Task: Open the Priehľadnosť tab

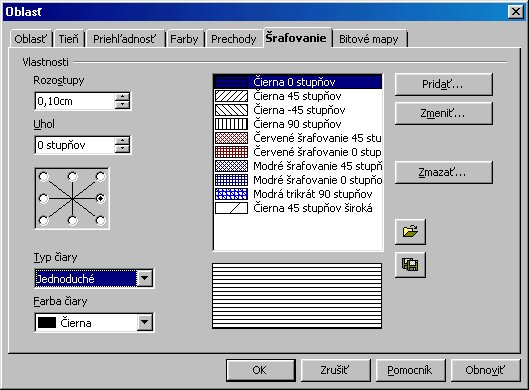Action: click(124, 39)
